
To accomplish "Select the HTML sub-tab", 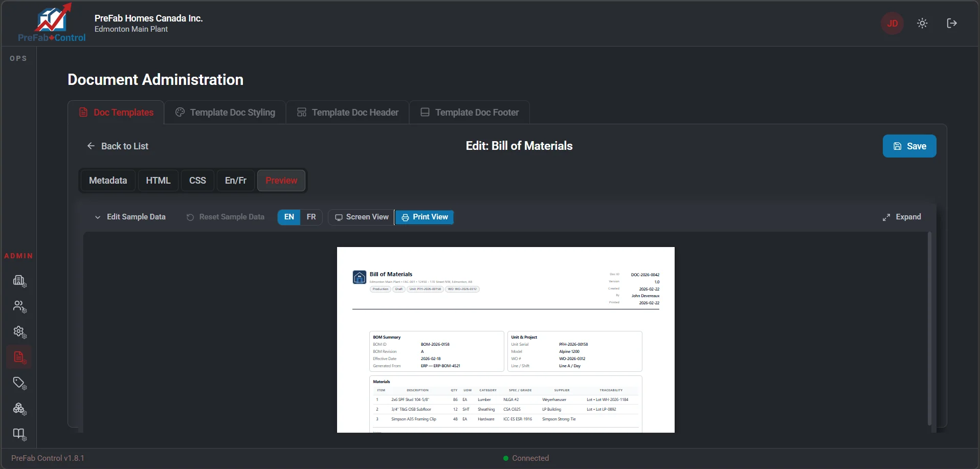I will 158,181.
